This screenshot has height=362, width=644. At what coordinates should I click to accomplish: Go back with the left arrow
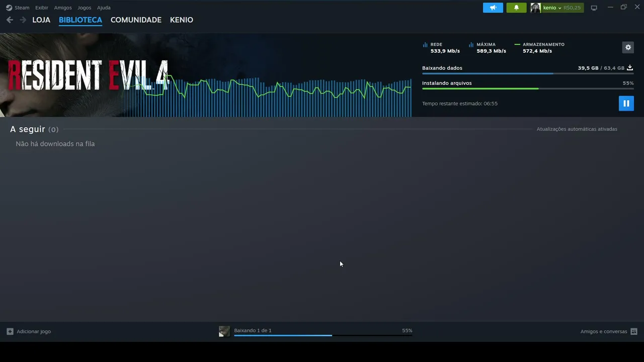[x=10, y=20]
